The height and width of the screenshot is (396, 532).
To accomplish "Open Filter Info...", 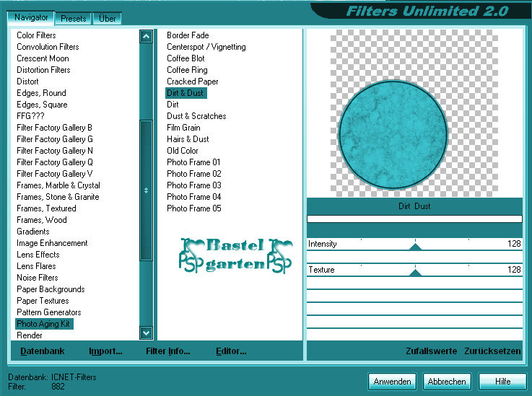I will (x=168, y=351).
